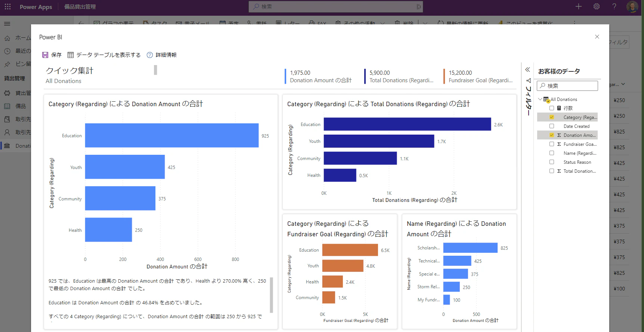Click the save floppy disk icon
The width and height of the screenshot is (644, 332).
[x=45, y=55]
